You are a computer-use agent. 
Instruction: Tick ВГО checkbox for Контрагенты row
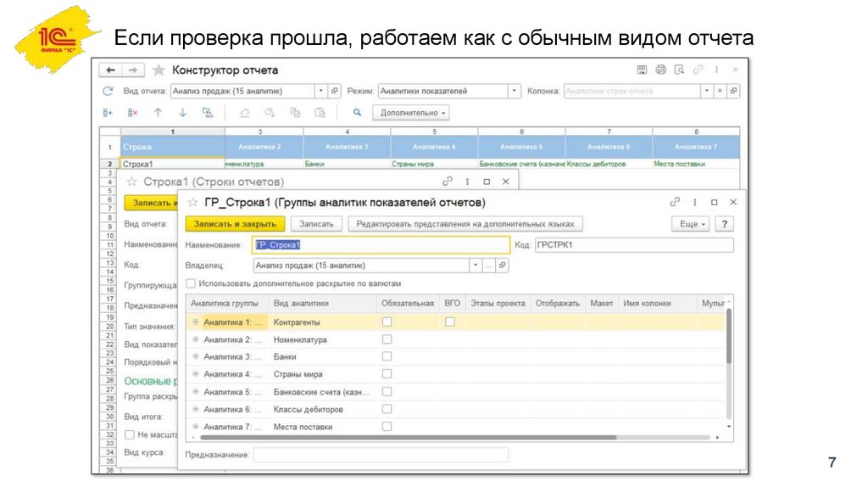[x=450, y=322]
